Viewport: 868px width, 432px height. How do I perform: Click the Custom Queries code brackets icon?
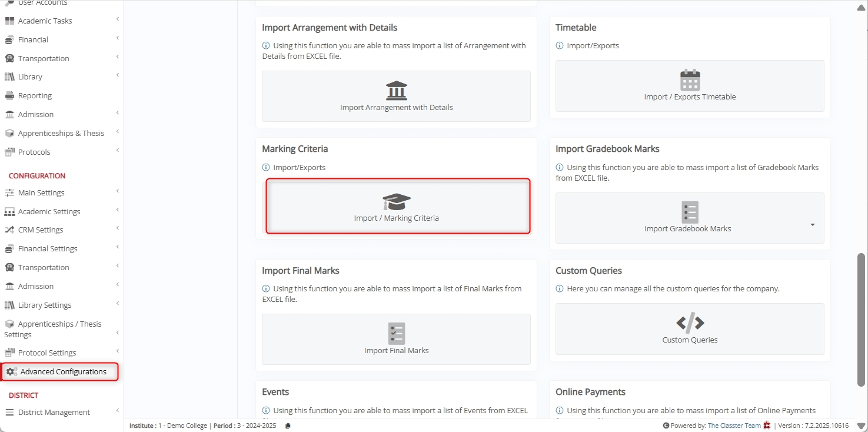690,323
